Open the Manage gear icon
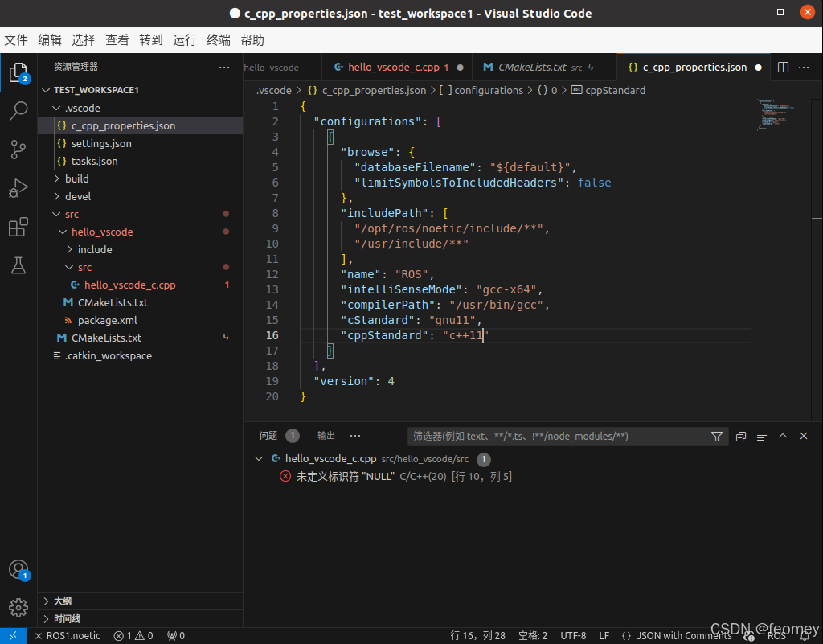Screen dimensions: 823x644 [18, 608]
